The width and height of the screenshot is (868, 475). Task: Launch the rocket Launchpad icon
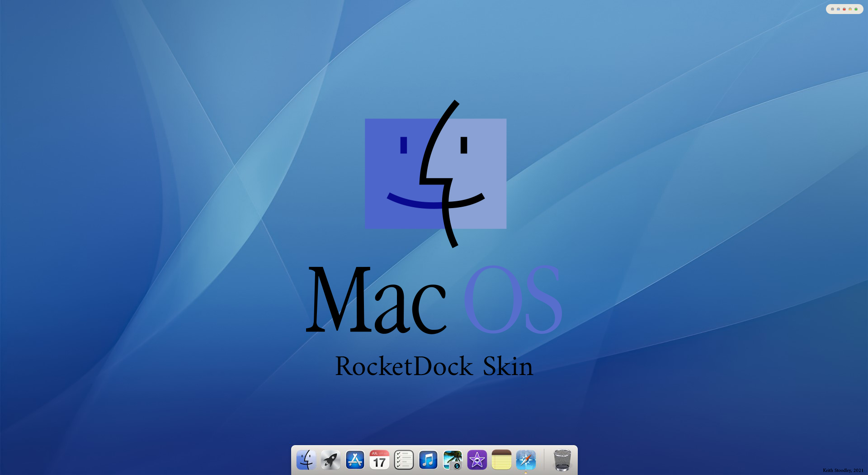coord(330,460)
